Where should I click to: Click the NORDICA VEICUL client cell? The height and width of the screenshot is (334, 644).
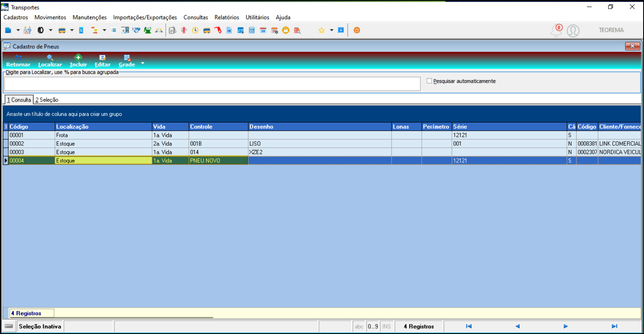coord(620,152)
